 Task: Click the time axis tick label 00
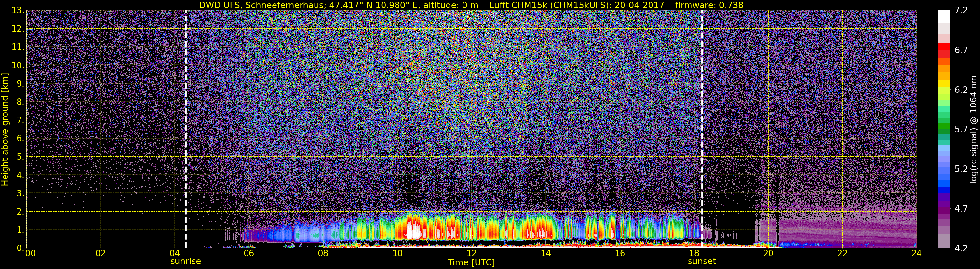(30, 253)
